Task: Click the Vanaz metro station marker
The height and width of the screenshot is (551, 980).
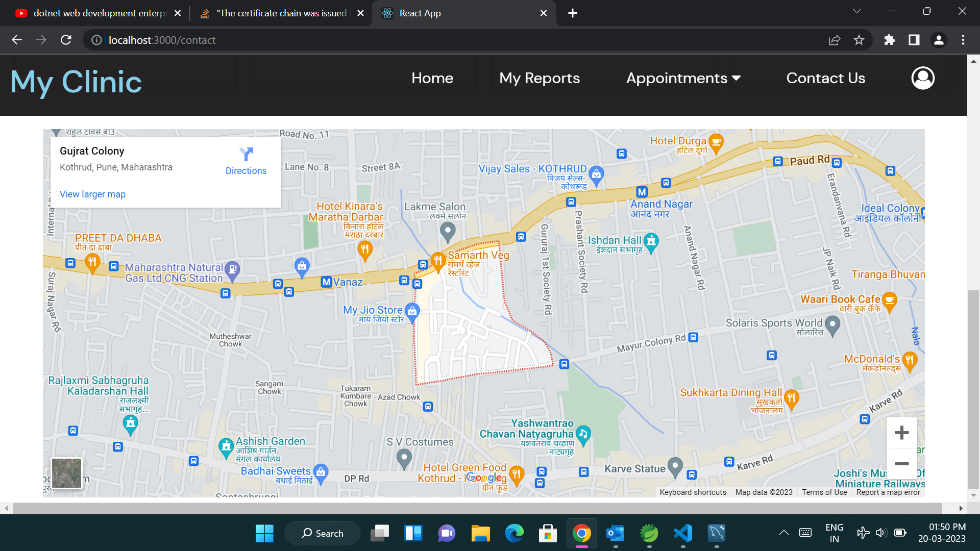Action: click(x=327, y=282)
